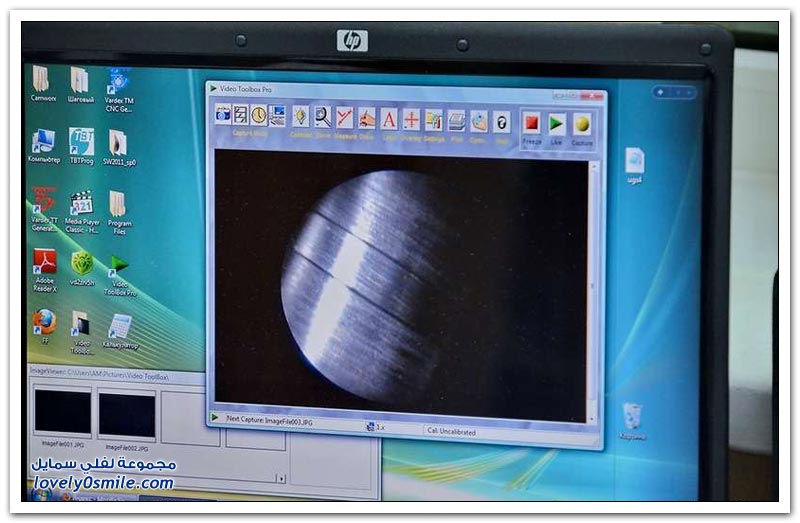Open the Camworx desktop folder
Screen dimensions: 800x523
coord(42,84)
